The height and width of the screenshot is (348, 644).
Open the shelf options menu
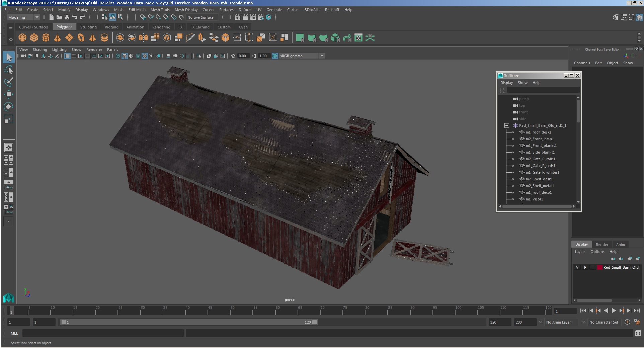click(x=11, y=39)
